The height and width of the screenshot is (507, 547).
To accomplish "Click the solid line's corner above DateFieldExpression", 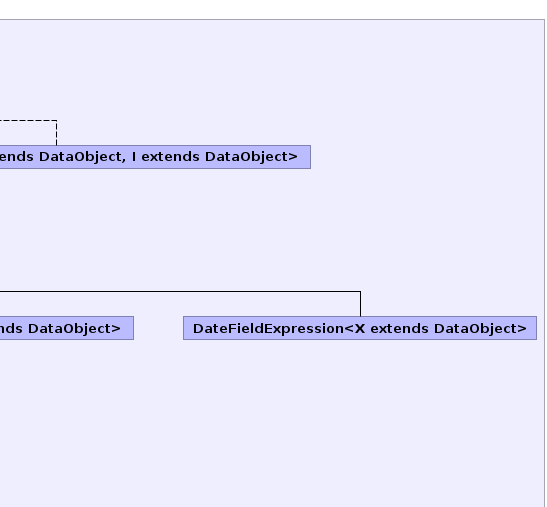I will click(360, 291).
